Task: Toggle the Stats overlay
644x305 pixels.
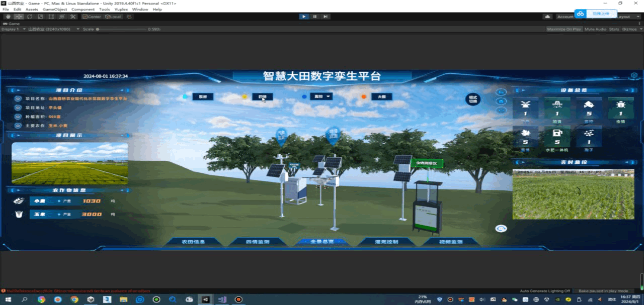Action: click(x=614, y=29)
